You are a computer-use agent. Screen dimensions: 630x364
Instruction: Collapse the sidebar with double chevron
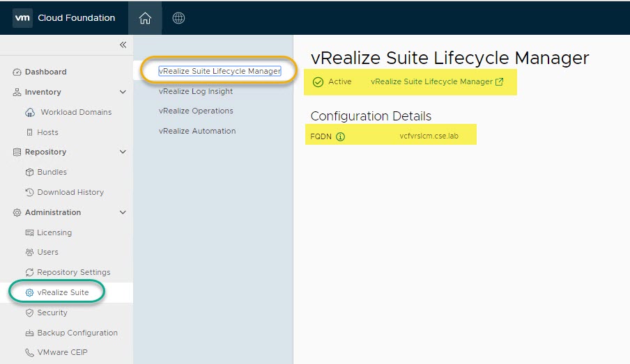[x=123, y=45]
